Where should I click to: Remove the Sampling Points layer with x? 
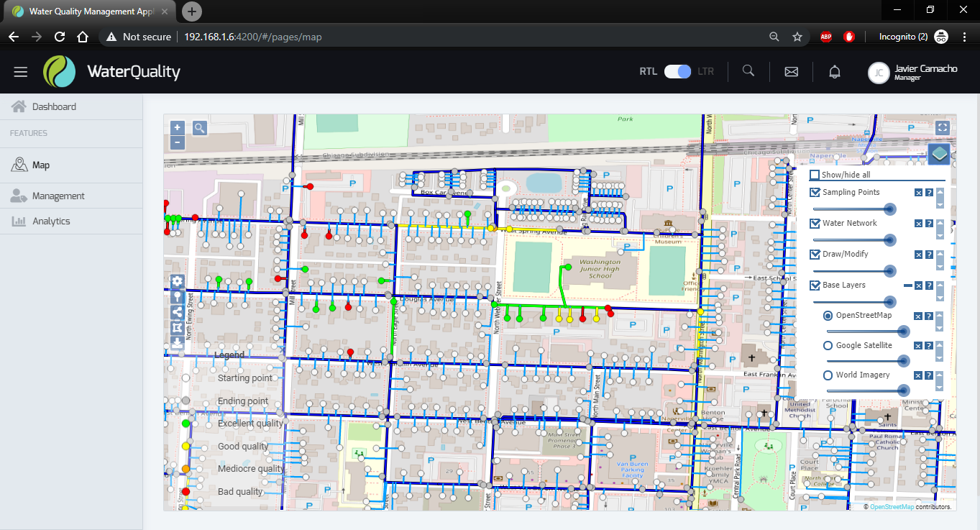(x=918, y=193)
